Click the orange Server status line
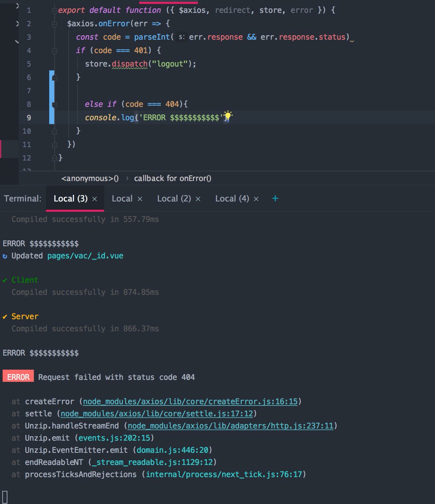This screenshot has height=504, width=435. pos(20,317)
